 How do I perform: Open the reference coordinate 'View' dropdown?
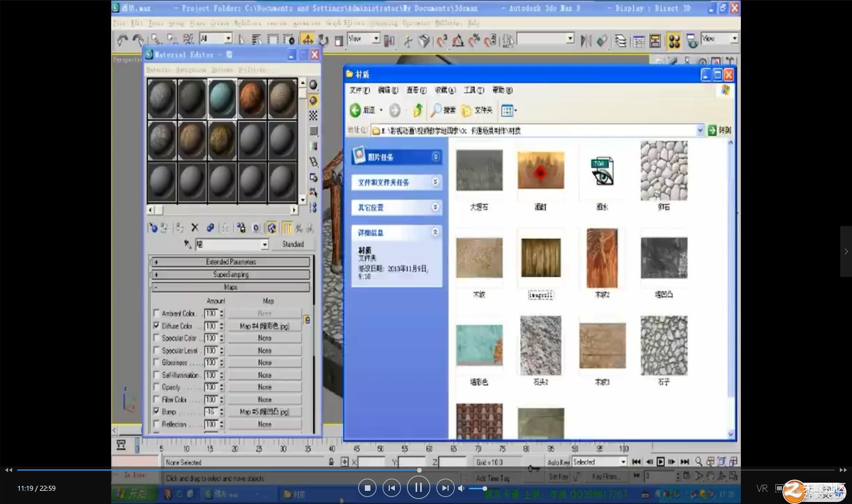point(376,39)
